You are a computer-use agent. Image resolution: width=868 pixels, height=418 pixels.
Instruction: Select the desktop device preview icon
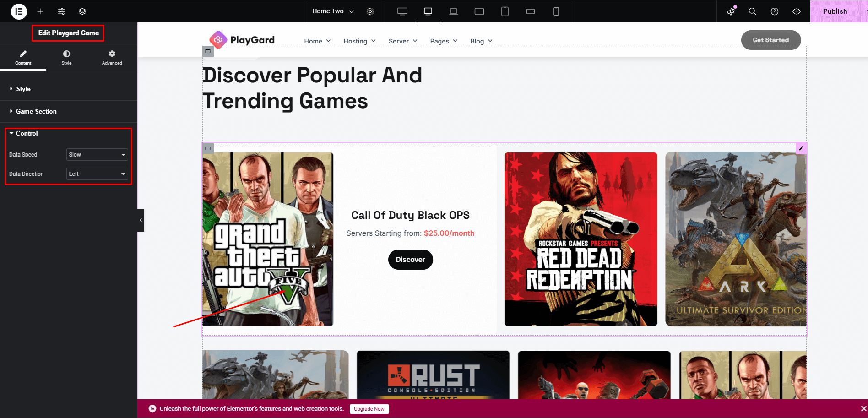428,11
